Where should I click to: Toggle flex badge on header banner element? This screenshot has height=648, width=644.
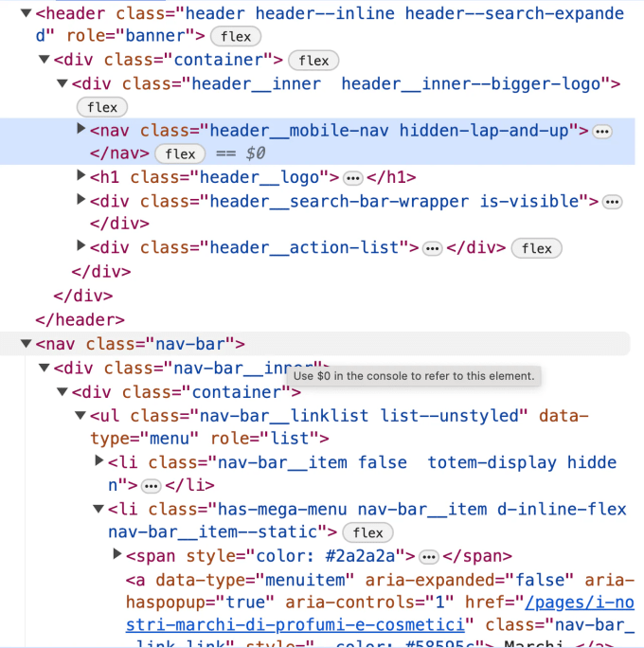click(236, 36)
